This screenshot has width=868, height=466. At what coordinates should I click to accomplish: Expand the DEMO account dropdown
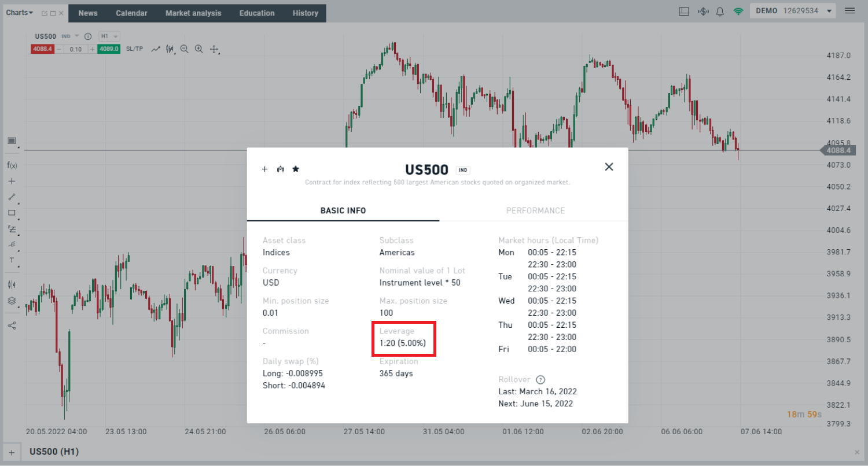coord(829,12)
